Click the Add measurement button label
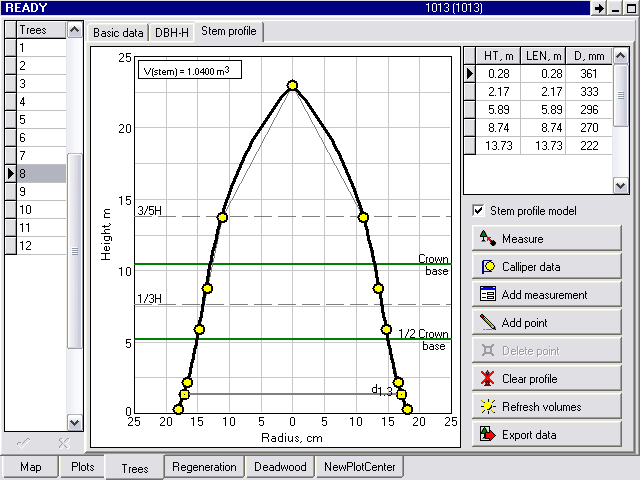This screenshot has width=640, height=480. pos(544,294)
